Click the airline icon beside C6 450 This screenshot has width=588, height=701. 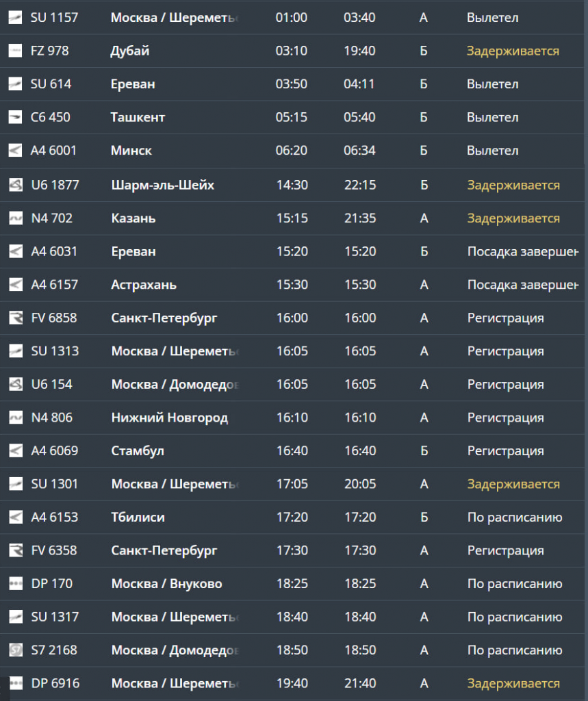point(15,117)
